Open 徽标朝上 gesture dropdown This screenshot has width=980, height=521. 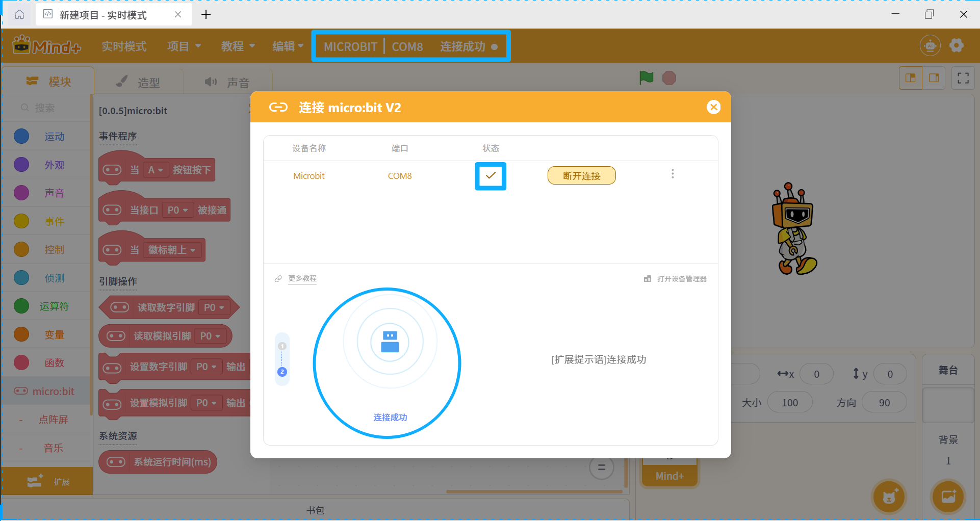[171, 250]
